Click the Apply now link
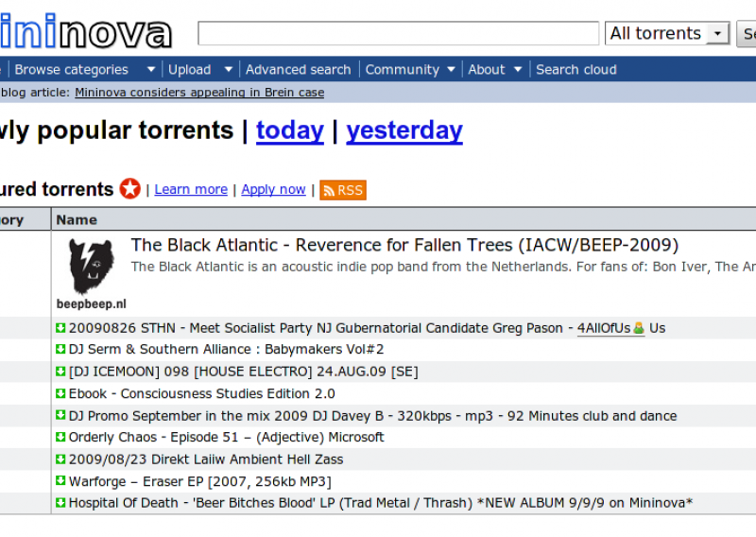The width and height of the screenshot is (756, 537). (273, 189)
